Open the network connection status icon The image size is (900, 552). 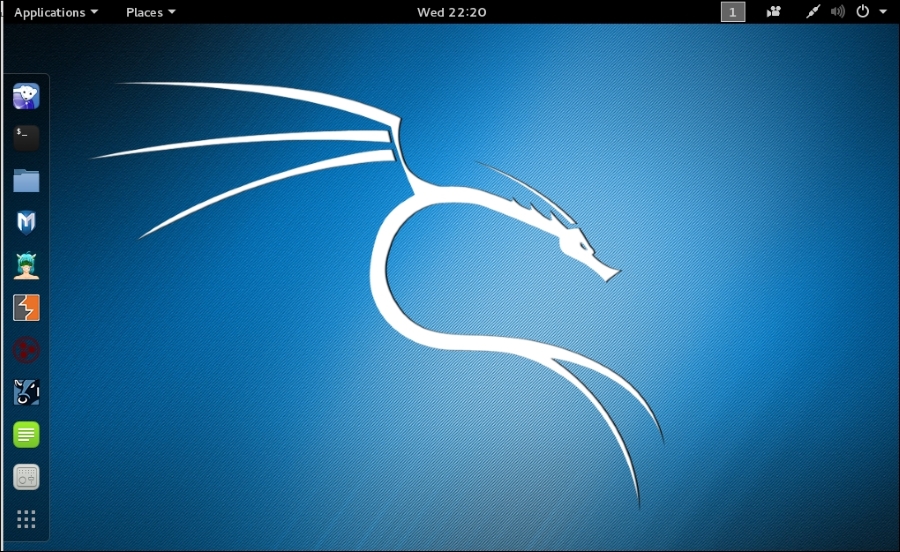point(813,11)
